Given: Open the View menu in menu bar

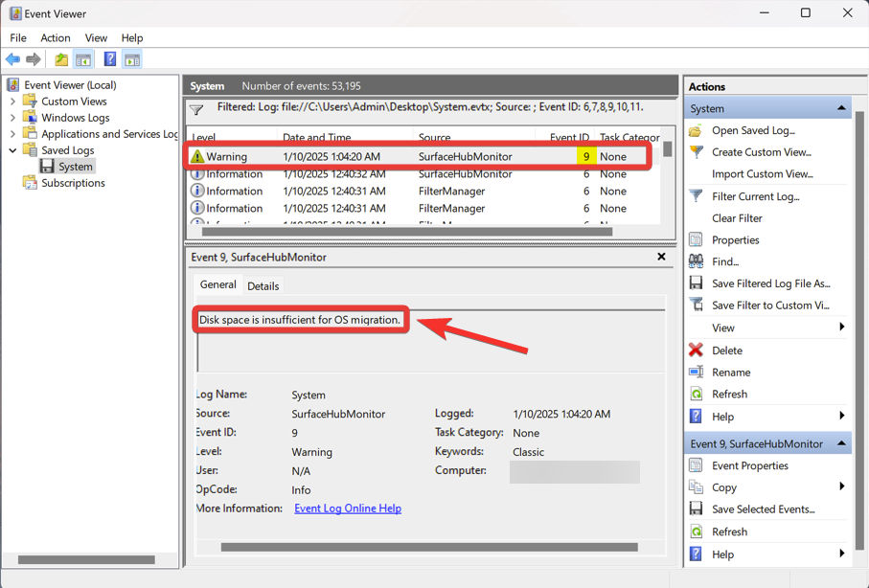Looking at the screenshot, I should point(96,37).
